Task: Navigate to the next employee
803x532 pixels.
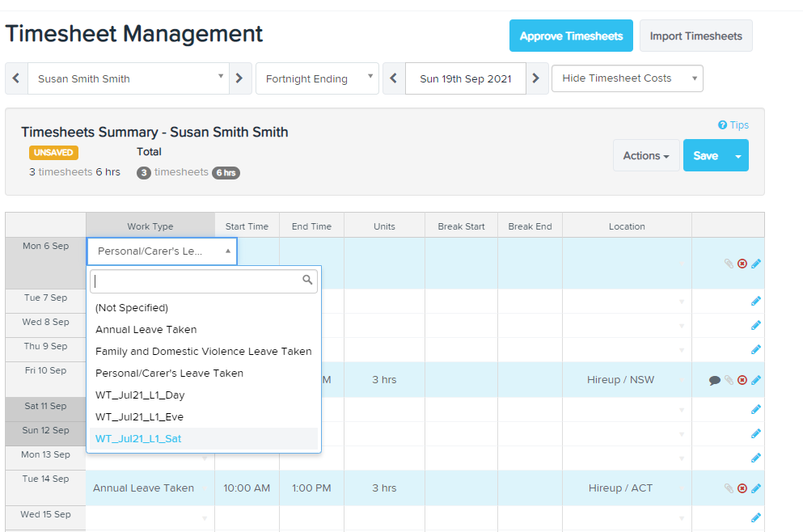Action: [x=240, y=78]
